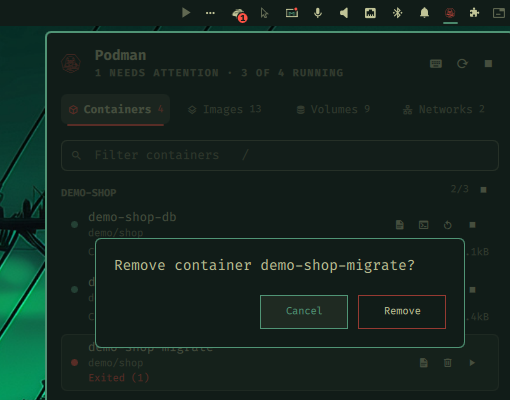The width and height of the screenshot is (510, 400).
Task: Switch to the Images tab
Action: (224, 109)
